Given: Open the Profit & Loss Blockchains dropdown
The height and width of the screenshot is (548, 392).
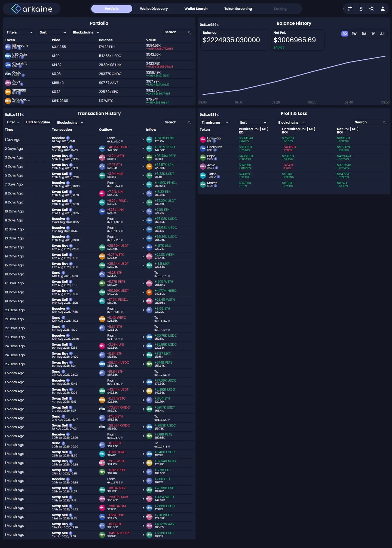Looking at the screenshot, I should tap(291, 123).
